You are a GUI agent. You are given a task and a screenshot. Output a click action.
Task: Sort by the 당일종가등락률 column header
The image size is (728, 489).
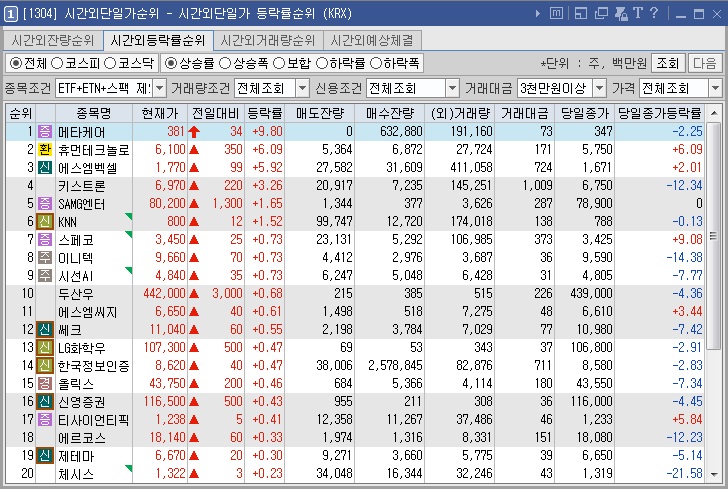click(659, 113)
